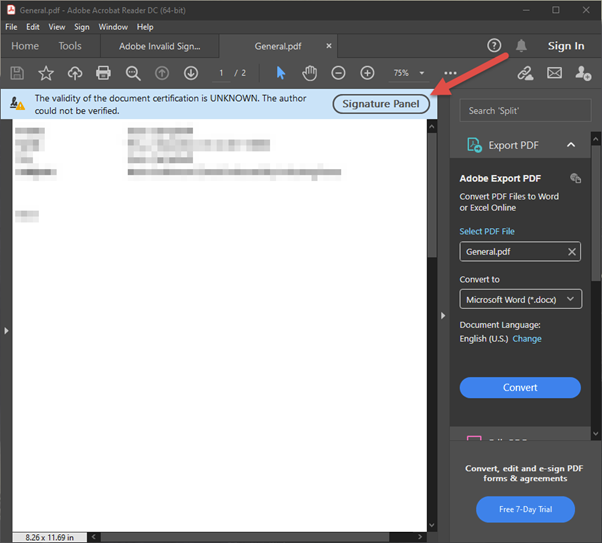The height and width of the screenshot is (543, 602).
Task: Open the Sign menu
Action: (x=82, y=27)
